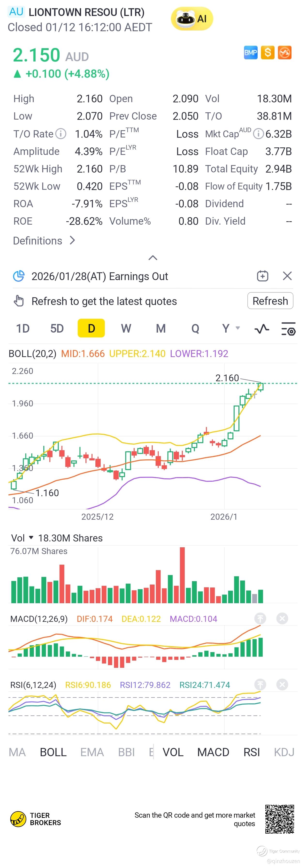306x868 pixels.
Task: Enable the BBI overlay indicator
Action: pos(126,752)
